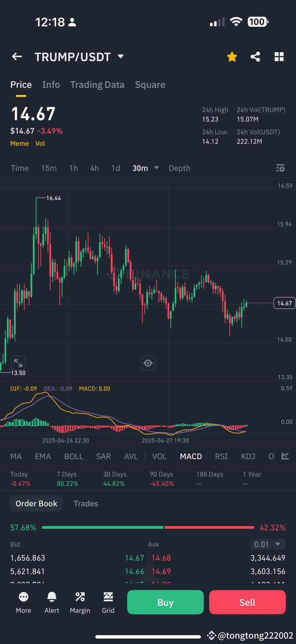Tap bid amount 1,656.863
The height and width of the screenshot is (644, 296).
[28, 558]
